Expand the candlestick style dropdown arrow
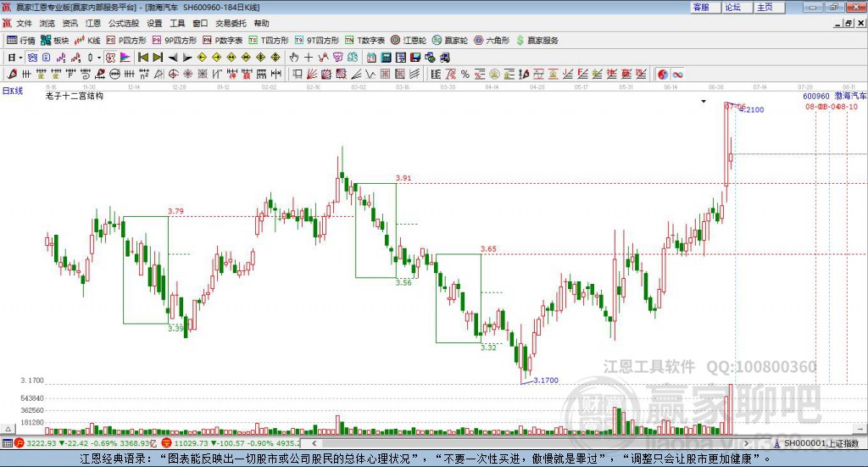Viewport: 868px width, 467px height. [x=99, y=58]
